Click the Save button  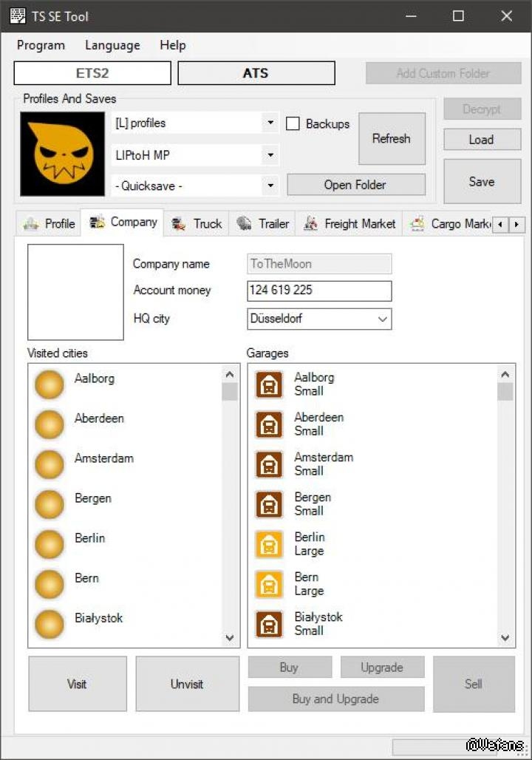tap(482, 181)
